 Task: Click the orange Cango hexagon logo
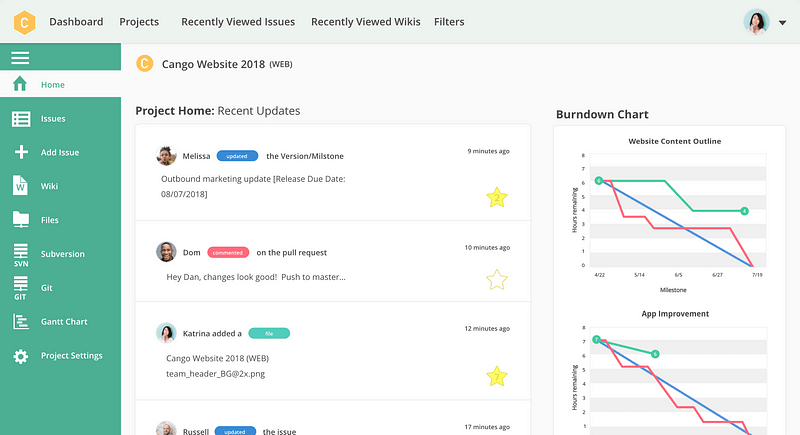pos(24,22)
